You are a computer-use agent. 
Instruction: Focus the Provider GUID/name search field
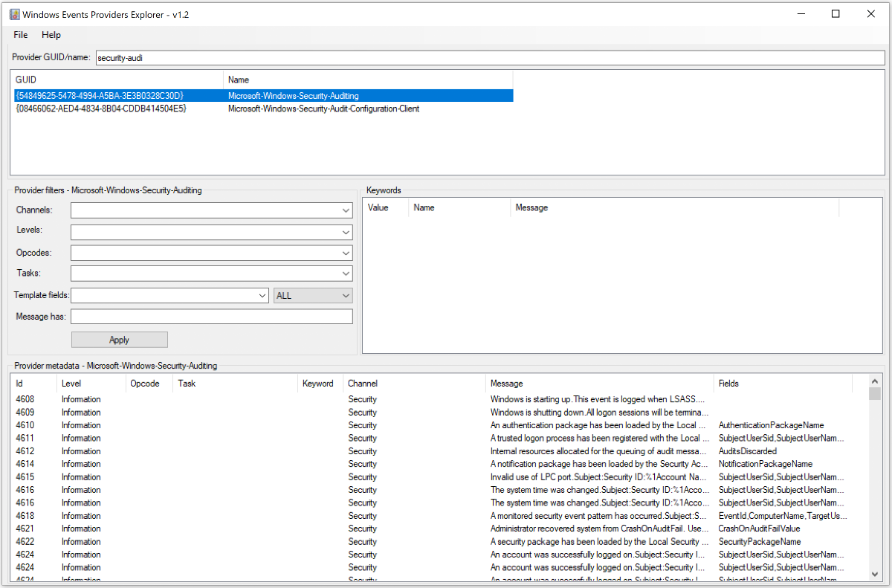pyautogui.click(x=489, y=56)
